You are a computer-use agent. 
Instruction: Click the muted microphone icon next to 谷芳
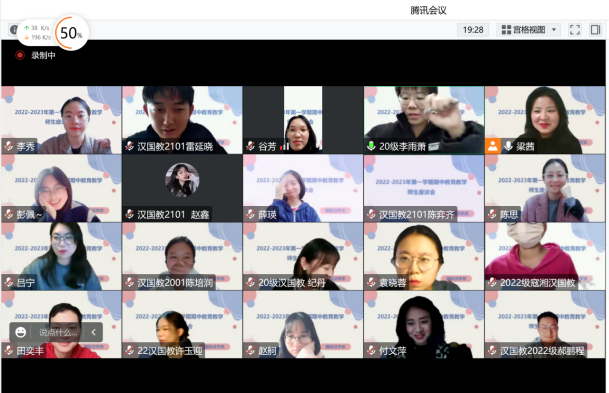pyautogui.click(x=250, y=146)
